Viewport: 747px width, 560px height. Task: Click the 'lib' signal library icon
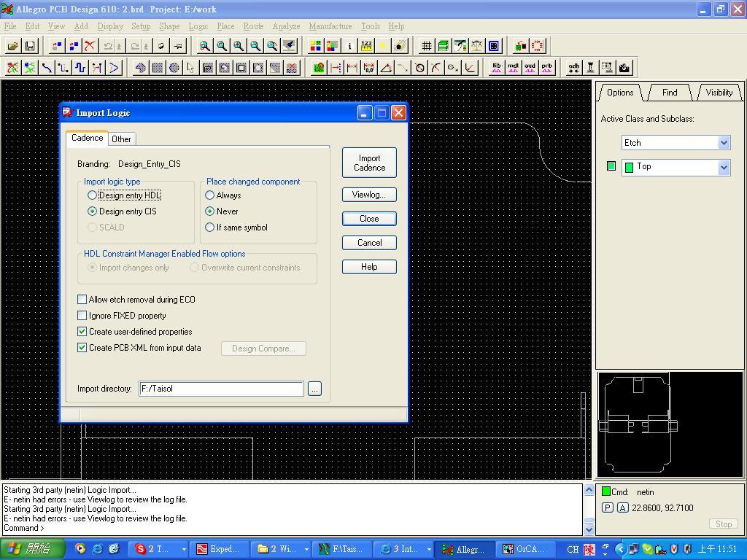tap(497, 68)
